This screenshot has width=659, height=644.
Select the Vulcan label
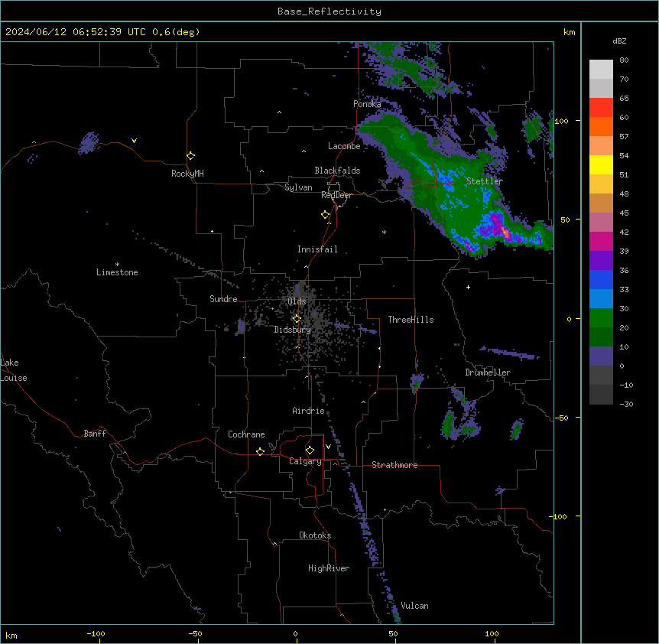pyautogui.click(x=415, y=606)
